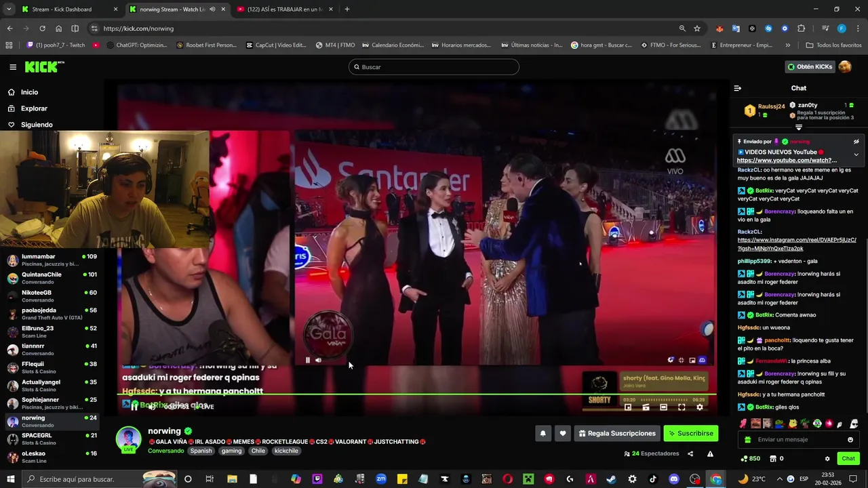This screenshot has width=868, height=488.
Task: Click the Buscar search field
Action: click(x=434, y=67)
